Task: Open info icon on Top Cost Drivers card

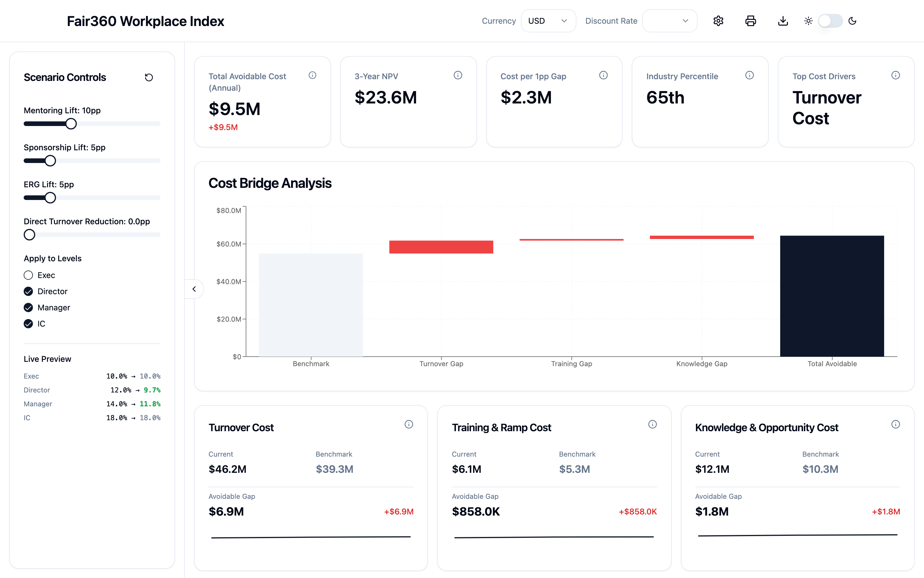Action: 896,75
